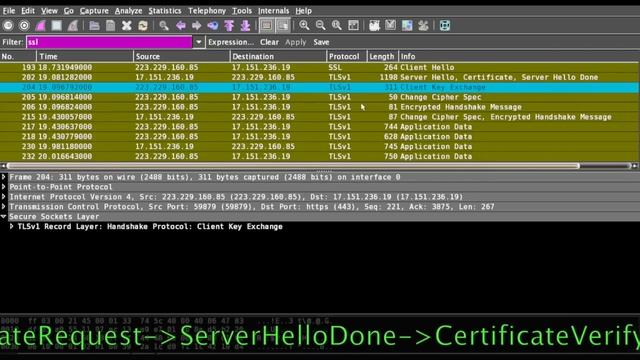Save this capture file
This screenshot has height=360, width=640.
(x=111, y=26)
